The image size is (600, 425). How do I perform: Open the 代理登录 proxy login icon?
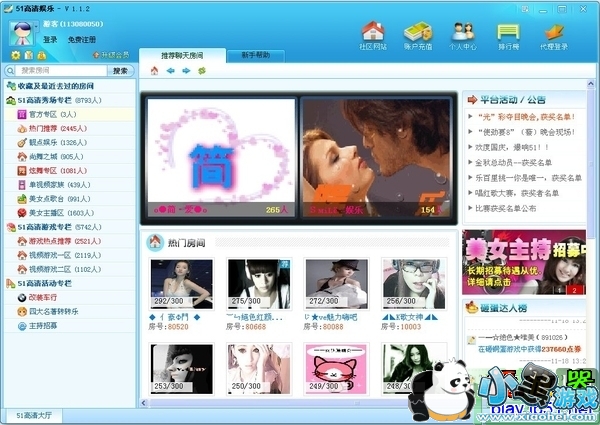click(554, 36)
